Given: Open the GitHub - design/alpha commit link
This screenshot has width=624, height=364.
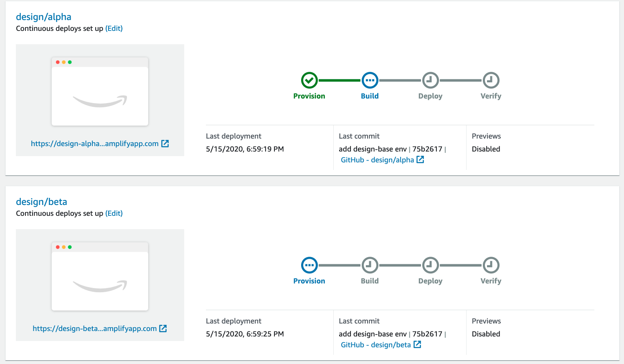Looking at the screenshot, I should coord(378,160).
